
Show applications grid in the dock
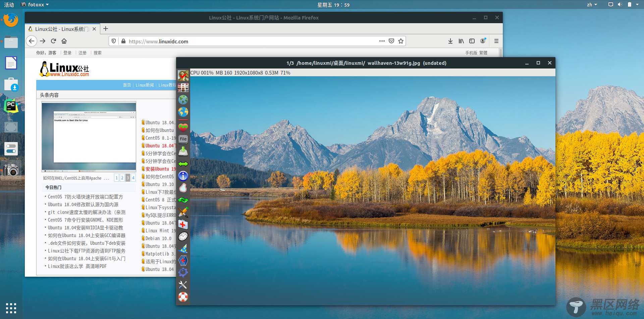point(11,308)
